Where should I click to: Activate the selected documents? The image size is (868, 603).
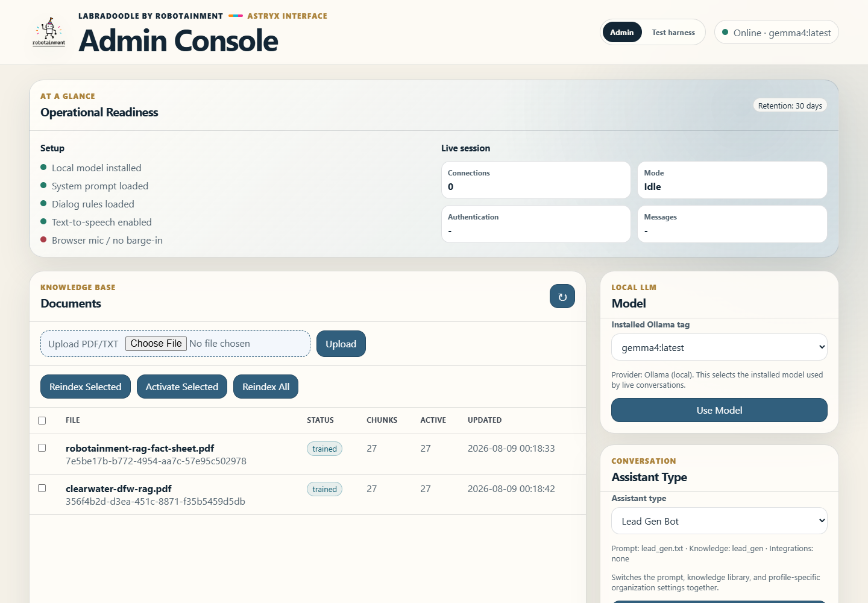point(182,387)
